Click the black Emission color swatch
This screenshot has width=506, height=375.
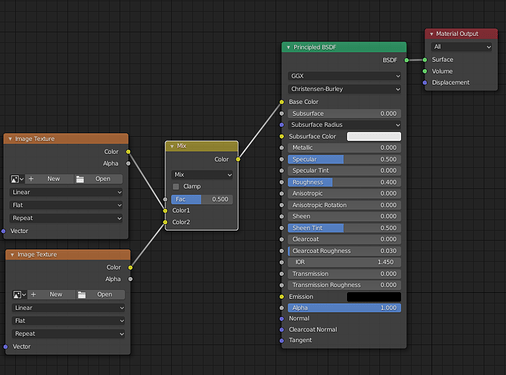tap(374, 297)
